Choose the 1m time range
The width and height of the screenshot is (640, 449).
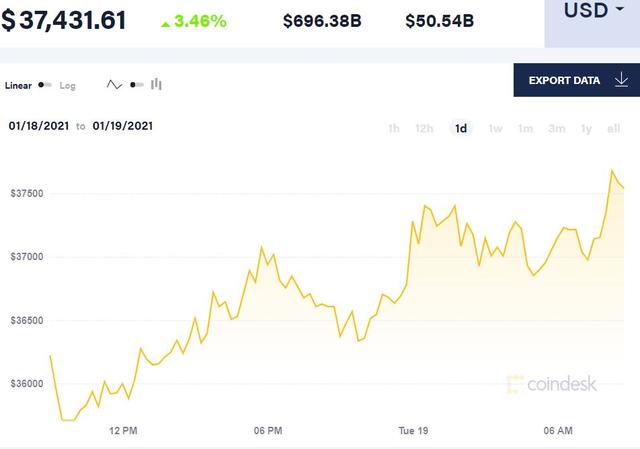point(525,128)
